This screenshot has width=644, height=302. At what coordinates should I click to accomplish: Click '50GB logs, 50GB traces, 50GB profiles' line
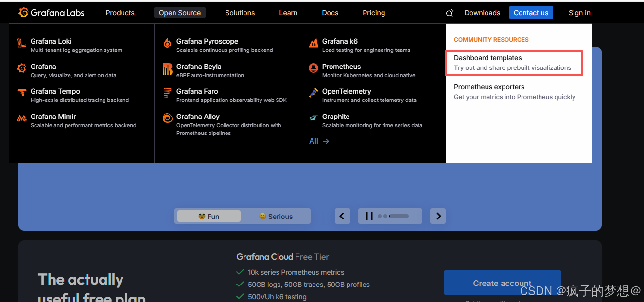tap(309, 285)
